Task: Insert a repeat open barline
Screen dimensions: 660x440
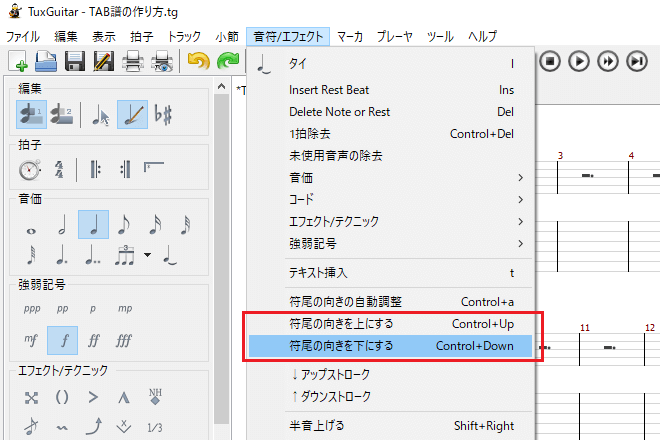Action: [x=93, y=170]
